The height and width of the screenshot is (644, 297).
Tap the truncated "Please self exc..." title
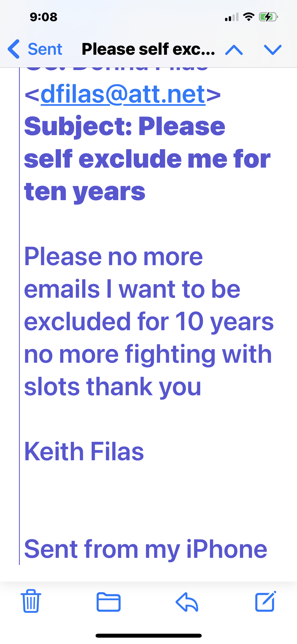[148, 49]
